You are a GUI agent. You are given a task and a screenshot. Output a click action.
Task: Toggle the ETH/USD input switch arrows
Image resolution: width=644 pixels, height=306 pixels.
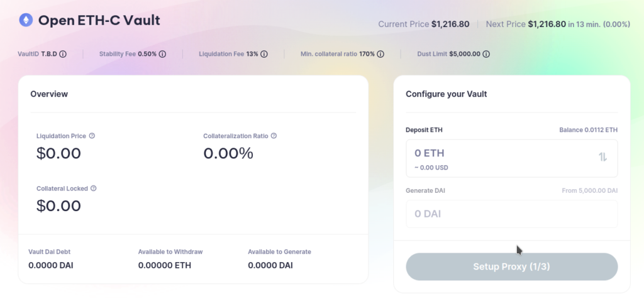[x=602, y=157]
